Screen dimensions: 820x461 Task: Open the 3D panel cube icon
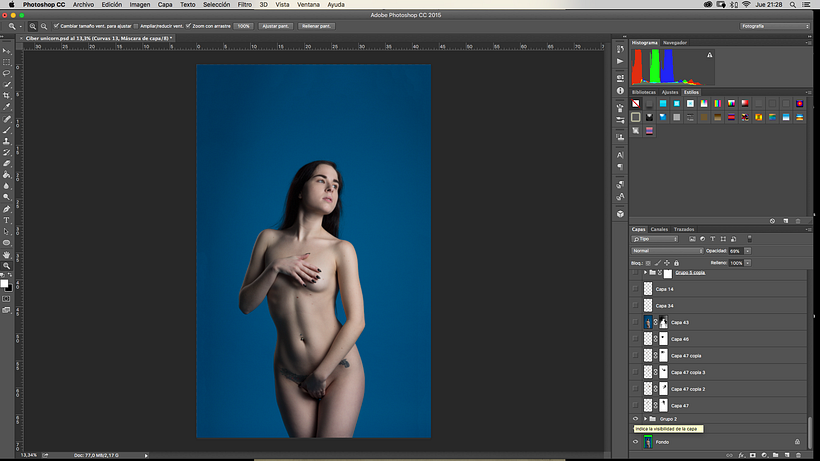point(620,214)
